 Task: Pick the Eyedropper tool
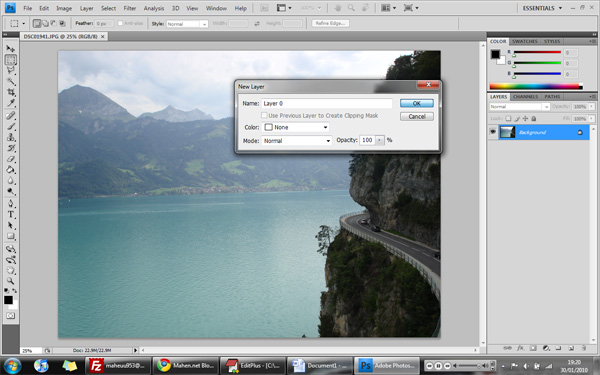point(11,103)
